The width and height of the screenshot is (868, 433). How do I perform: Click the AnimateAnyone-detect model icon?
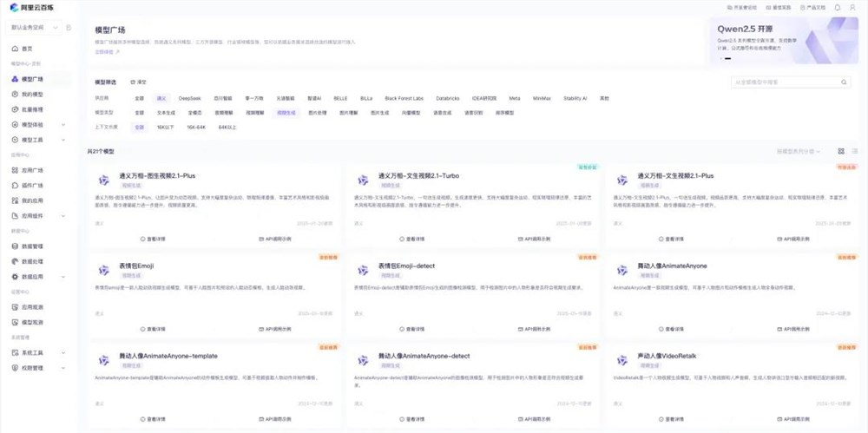coord(363,360)
